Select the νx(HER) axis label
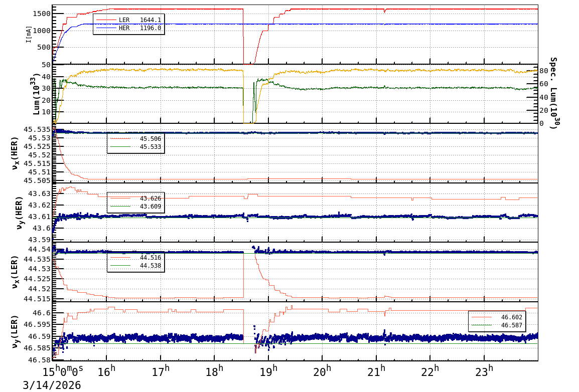The image size is (579, 392). [x=15, y=153]
